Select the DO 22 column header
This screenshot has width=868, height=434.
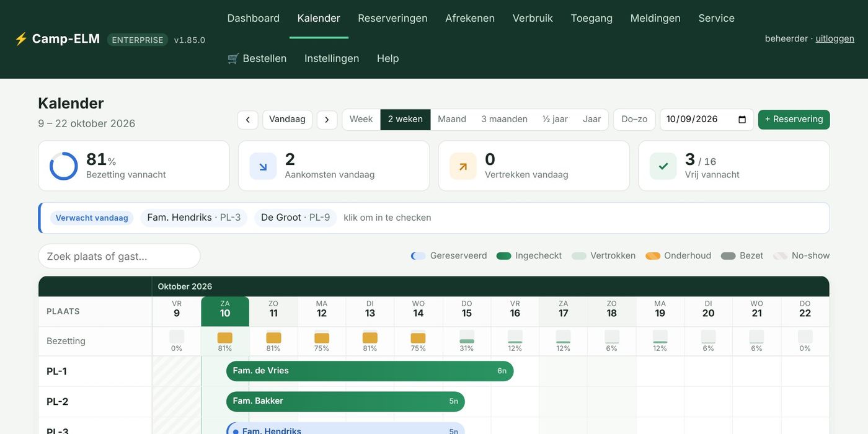[805, 311]
